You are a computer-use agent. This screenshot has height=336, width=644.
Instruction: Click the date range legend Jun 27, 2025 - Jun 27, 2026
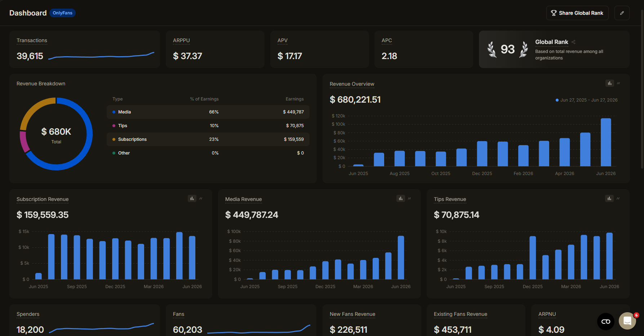(586, 100)
